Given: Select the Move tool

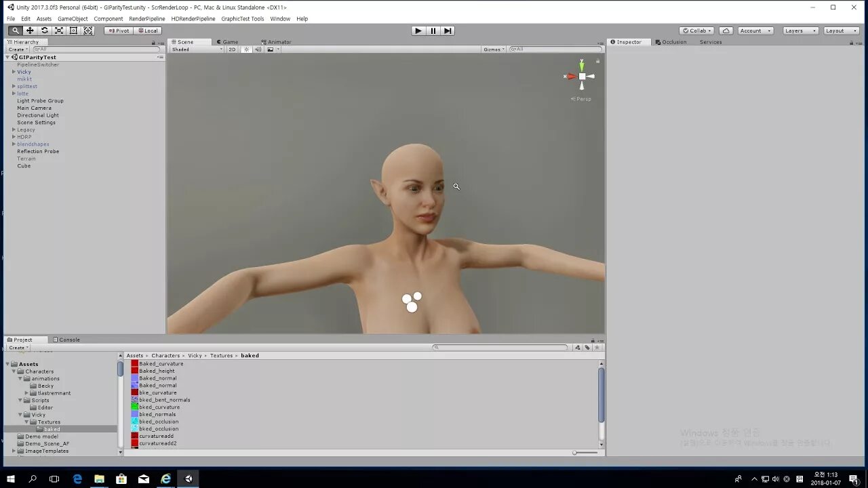Looking at the screenshot, I should 30,30.
